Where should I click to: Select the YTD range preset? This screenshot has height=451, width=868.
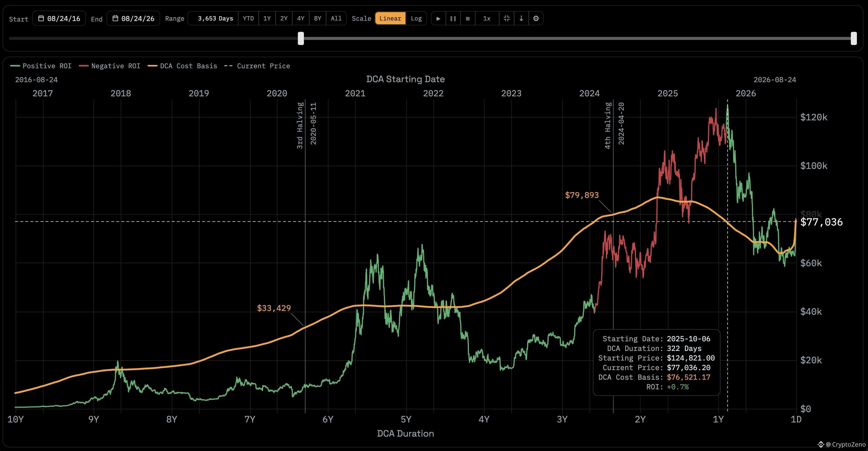pyautogui.click(x=248, y=18)
